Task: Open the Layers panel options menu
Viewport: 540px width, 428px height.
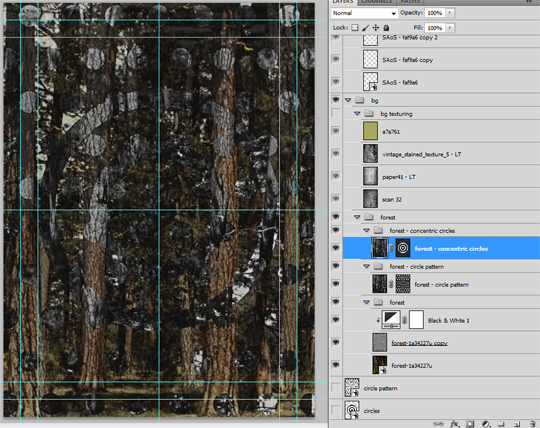Action: point(530,2)
